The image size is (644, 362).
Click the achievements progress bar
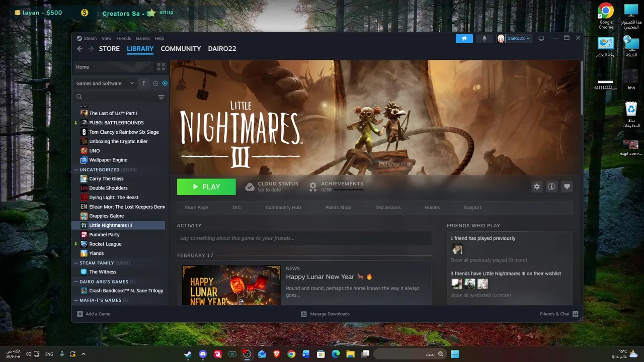pyautogui.click(x=349, y=190)
